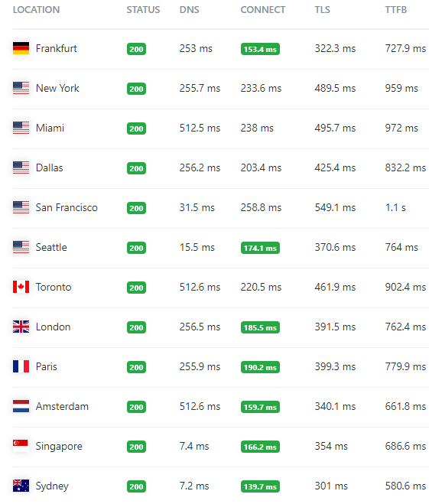The image size is (429, 504).
Task: Click the 200 status badge for Dallas
Action: (x=137, y=168)
